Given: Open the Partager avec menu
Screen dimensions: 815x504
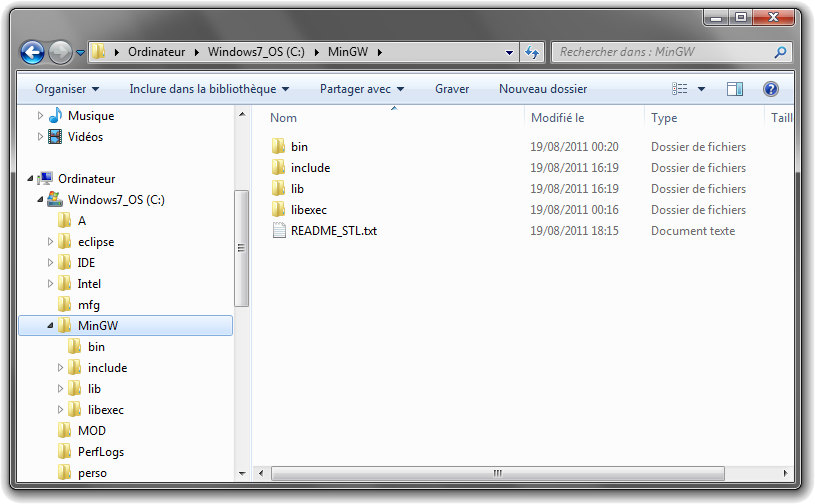Looking at the screenshot, I should [x=362, y=89].
